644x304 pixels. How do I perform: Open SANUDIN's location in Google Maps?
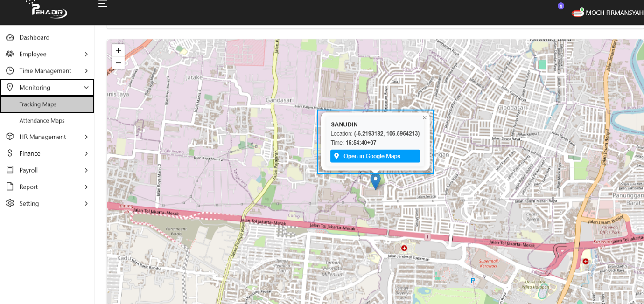[x=375, y=156]
